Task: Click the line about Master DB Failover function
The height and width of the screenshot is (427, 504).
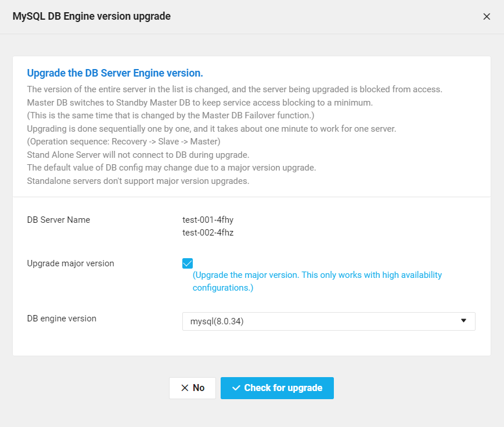Action: pyautogui.click(x=171, y=115)
